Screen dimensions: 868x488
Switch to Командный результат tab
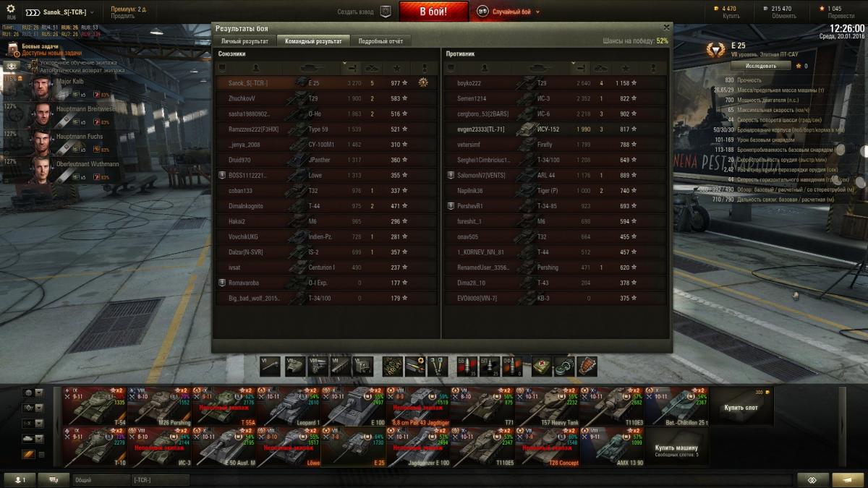coord(314,41)
